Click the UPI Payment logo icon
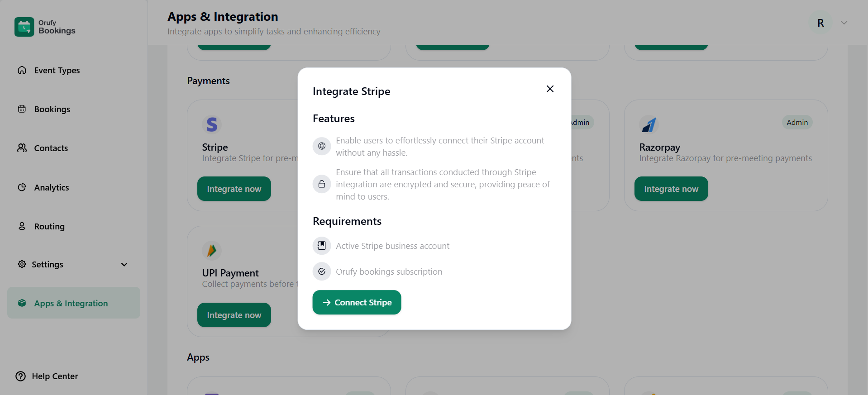The width and height of the screenshot is (868, 395). click(x=212, y=250)
